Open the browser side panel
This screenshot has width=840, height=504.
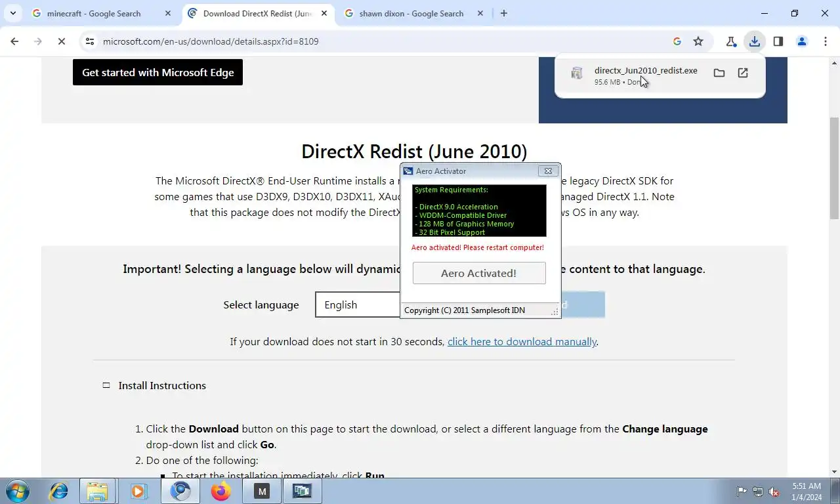coord(778,41)
